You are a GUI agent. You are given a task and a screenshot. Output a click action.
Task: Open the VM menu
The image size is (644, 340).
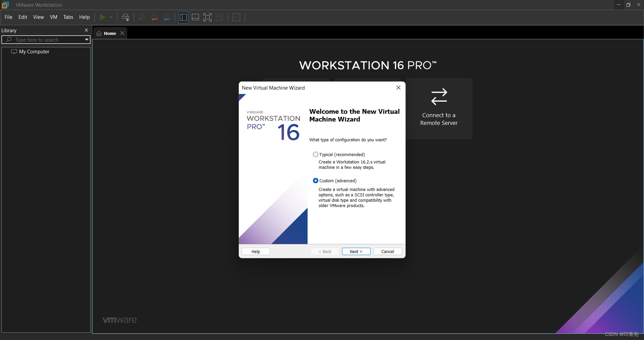point(54,17)
